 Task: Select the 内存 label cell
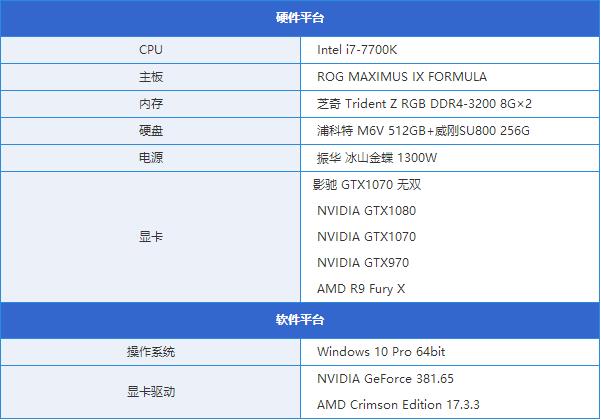click(151, 104)
